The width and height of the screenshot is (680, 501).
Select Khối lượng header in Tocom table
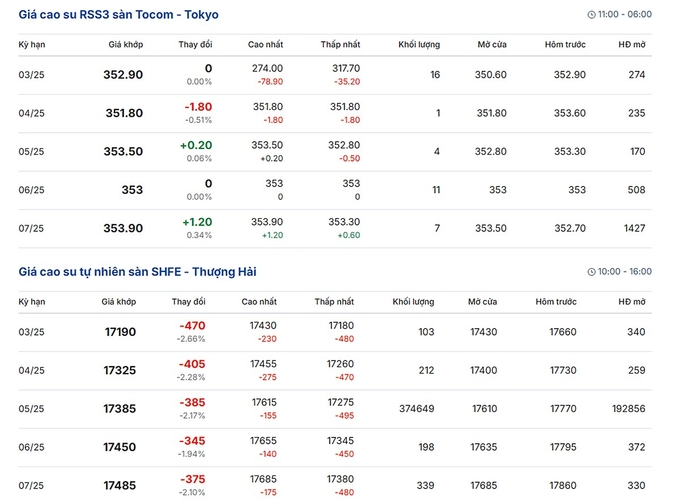pyautogui.click(x=419, y=44)
